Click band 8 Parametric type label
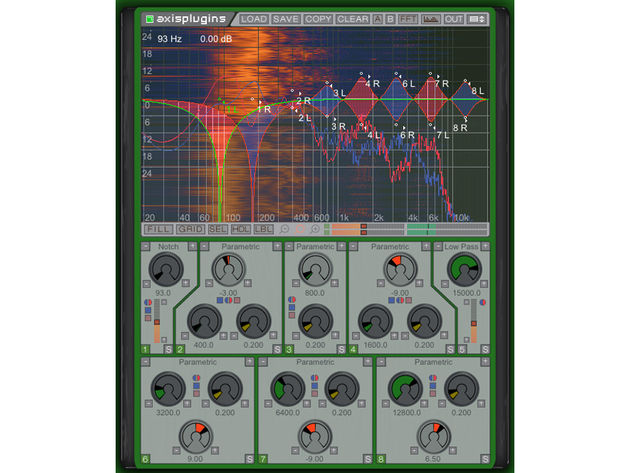Image resolution: width=630 pixels, height=473 pixels. tap(434, 362)
